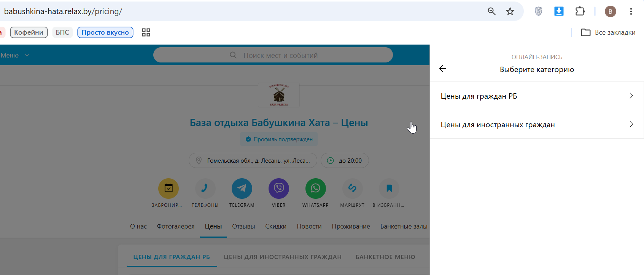The image size is (644, 275).
Task: Open the Chrome three-dot menu
Action: pos(631,11)
